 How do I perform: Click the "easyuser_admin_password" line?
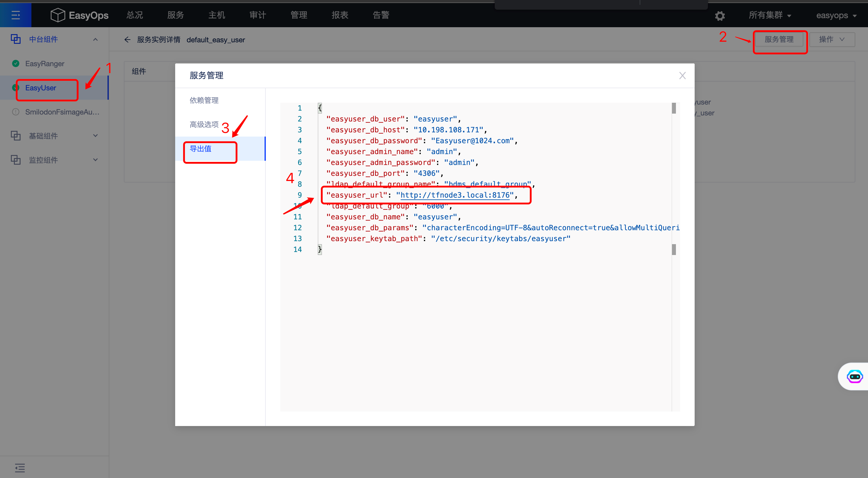(x=402, y=163)
